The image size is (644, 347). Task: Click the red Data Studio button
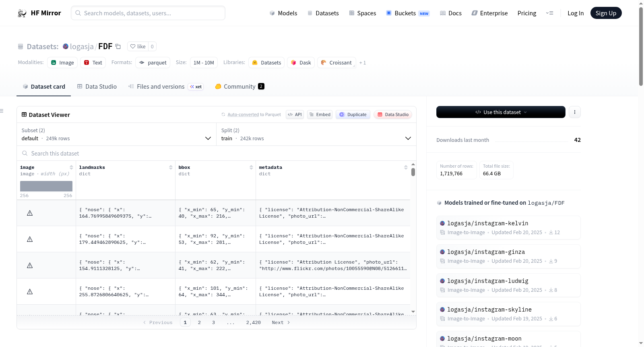pos(393,114)
